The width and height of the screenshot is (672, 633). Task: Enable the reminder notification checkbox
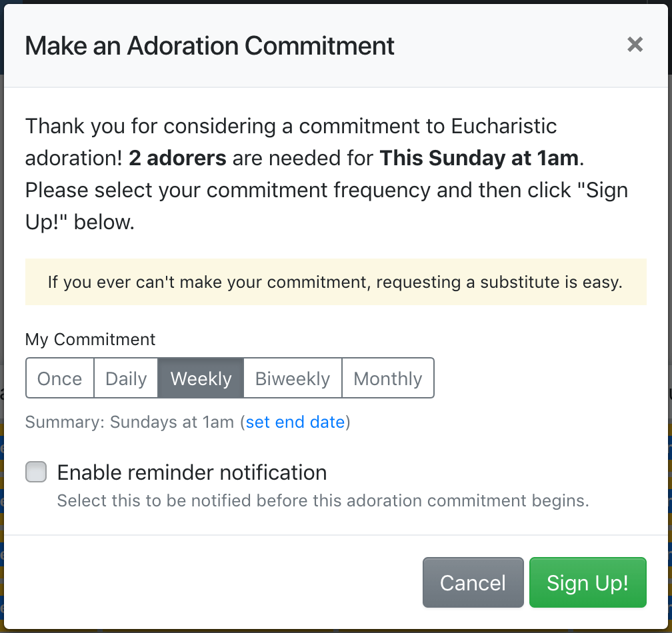pyautogui.click(x=36, y=472)
